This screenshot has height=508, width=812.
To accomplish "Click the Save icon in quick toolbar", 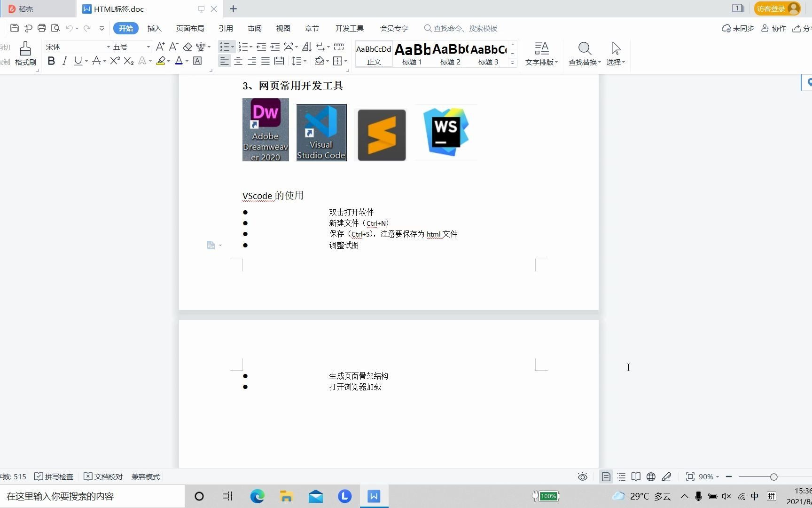I will pyautogui.click(x=14, y=28).
